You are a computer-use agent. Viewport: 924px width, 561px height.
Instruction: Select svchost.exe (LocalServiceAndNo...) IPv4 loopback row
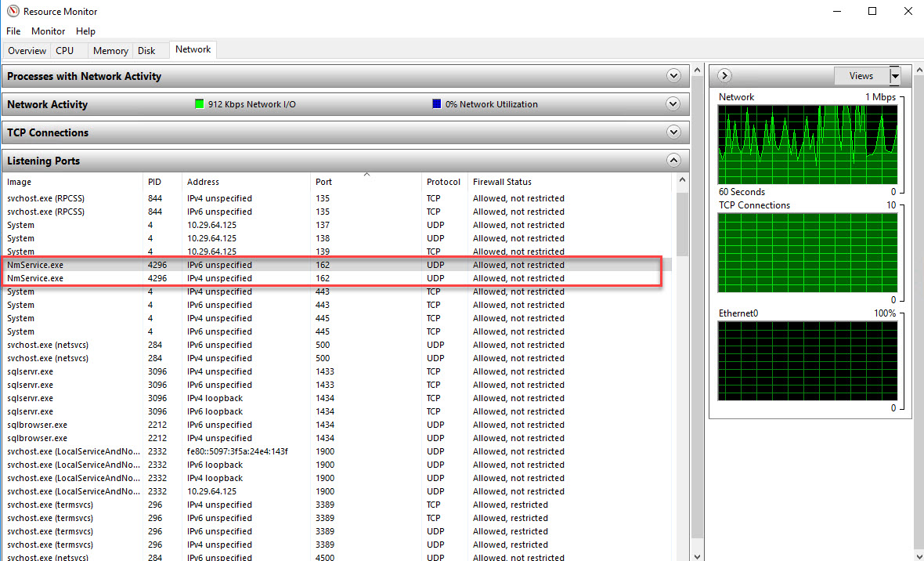point(337,478)
